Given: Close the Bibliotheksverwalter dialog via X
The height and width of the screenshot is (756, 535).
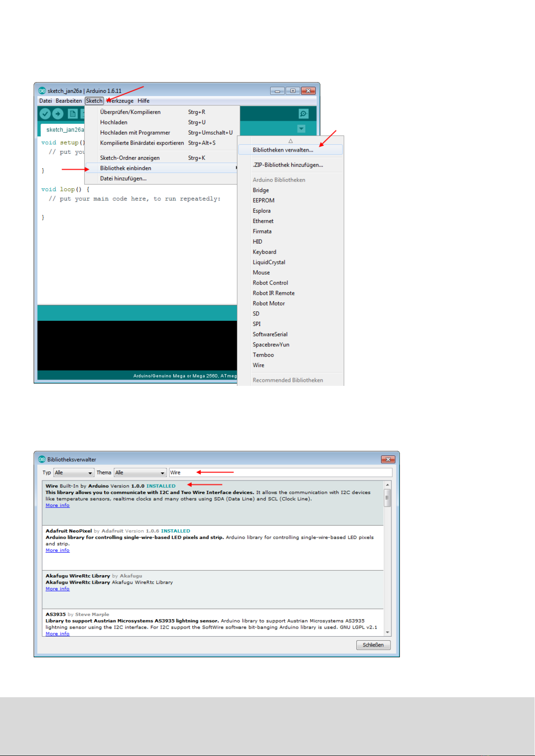Looking at the screenshot, I should click(387, 459).
